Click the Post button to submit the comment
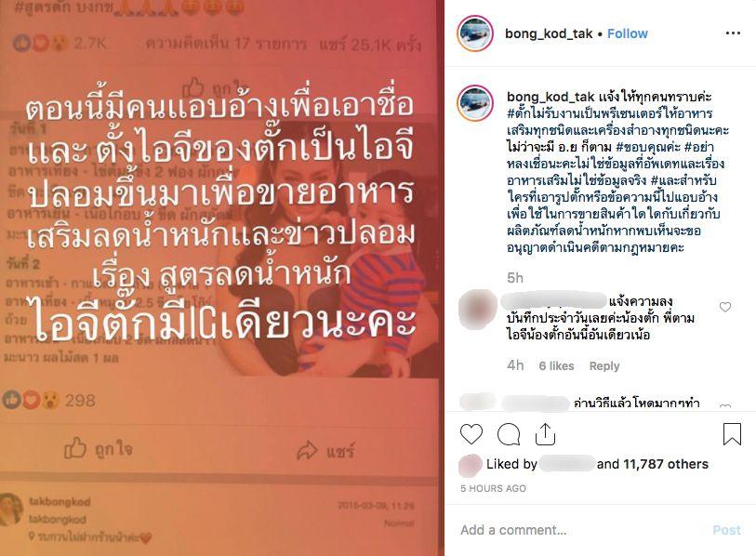 (726, 530)
